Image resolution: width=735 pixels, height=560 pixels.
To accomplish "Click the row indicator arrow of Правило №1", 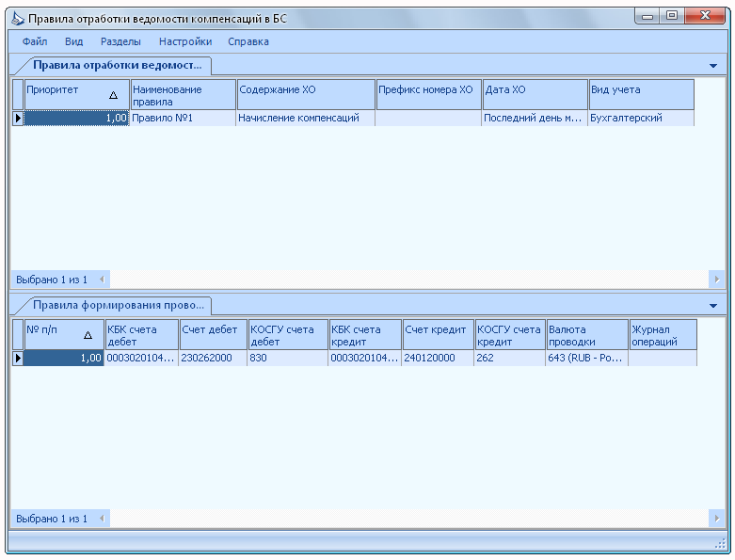I will (x=18, y=118).
